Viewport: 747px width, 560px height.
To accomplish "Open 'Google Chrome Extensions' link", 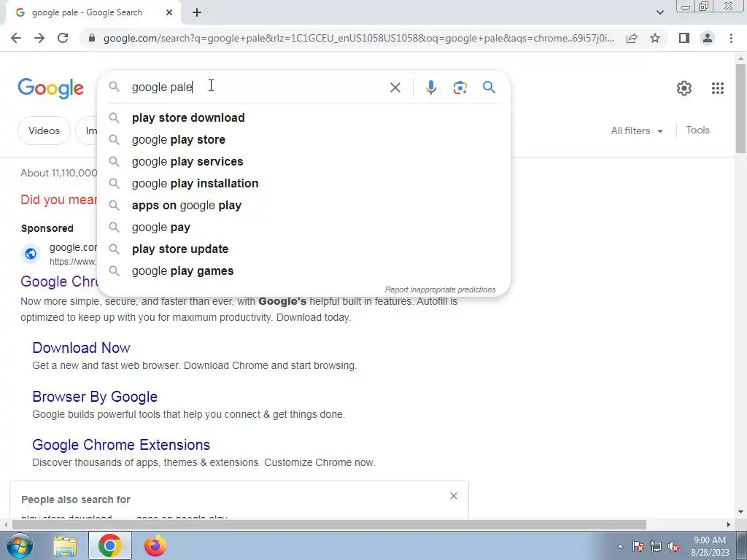I will [121, 445].
